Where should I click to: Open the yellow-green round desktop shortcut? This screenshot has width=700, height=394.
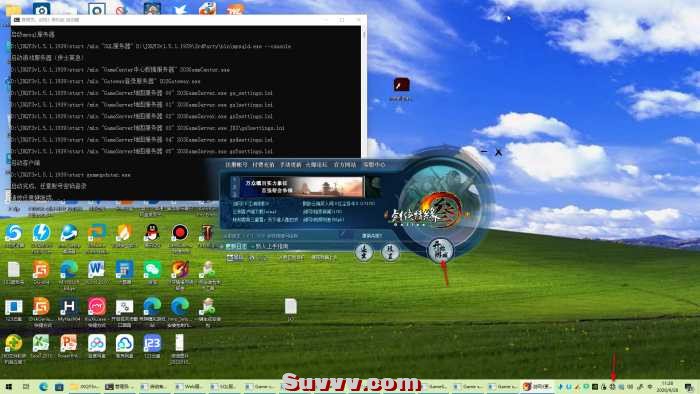pos(13,344)
